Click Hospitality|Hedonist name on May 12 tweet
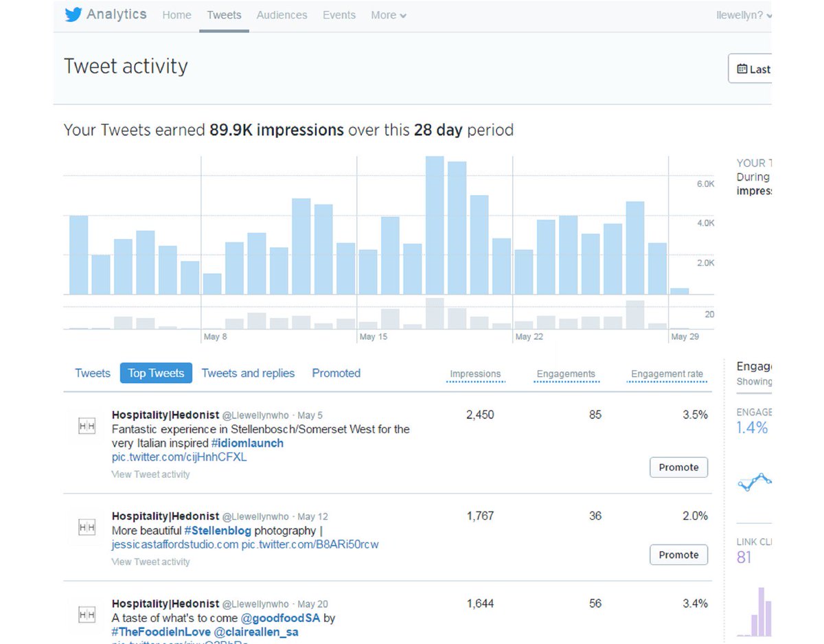 (x=165, y=516)
